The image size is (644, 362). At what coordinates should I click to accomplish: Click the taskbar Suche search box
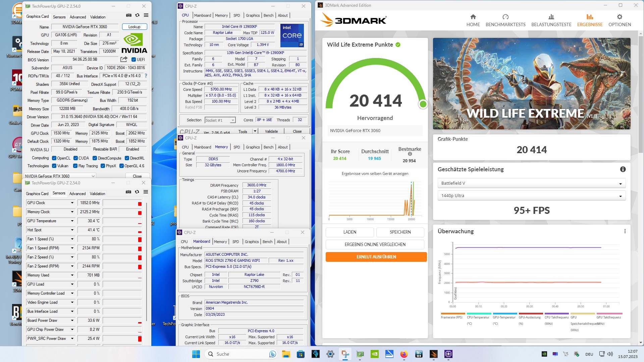point(241,354)
